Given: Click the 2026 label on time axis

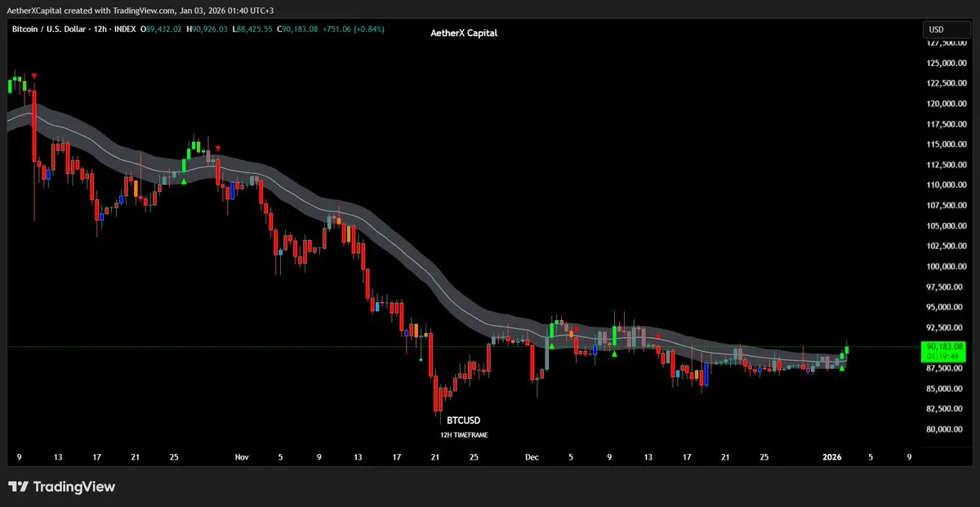Looking at the screenshot, I should point(831,458).
